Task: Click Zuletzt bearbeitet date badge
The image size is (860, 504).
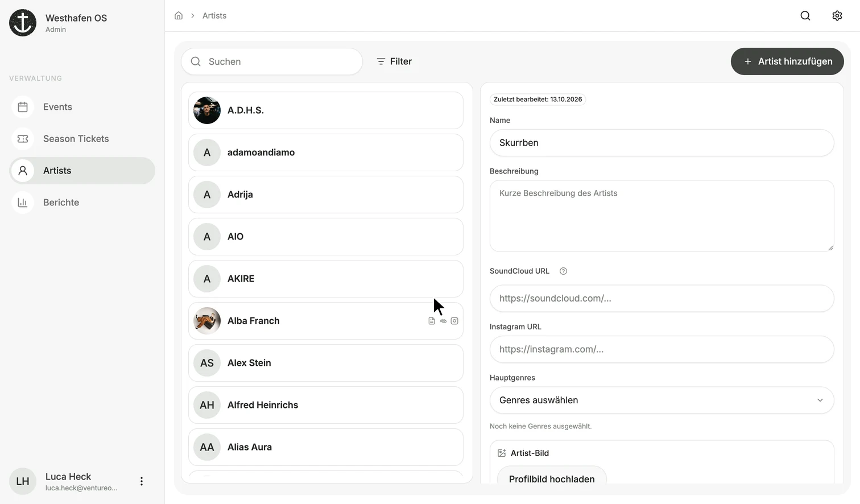Action: [537, 99]
